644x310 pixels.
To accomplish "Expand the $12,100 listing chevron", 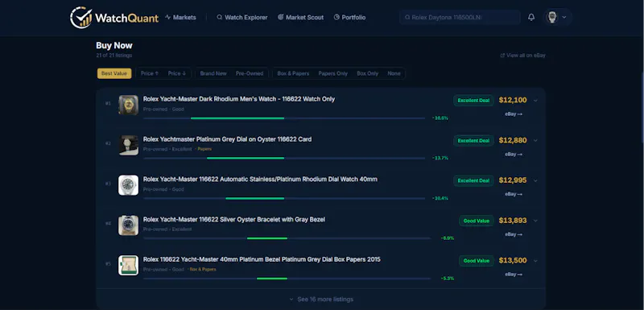I will [535, 100].
